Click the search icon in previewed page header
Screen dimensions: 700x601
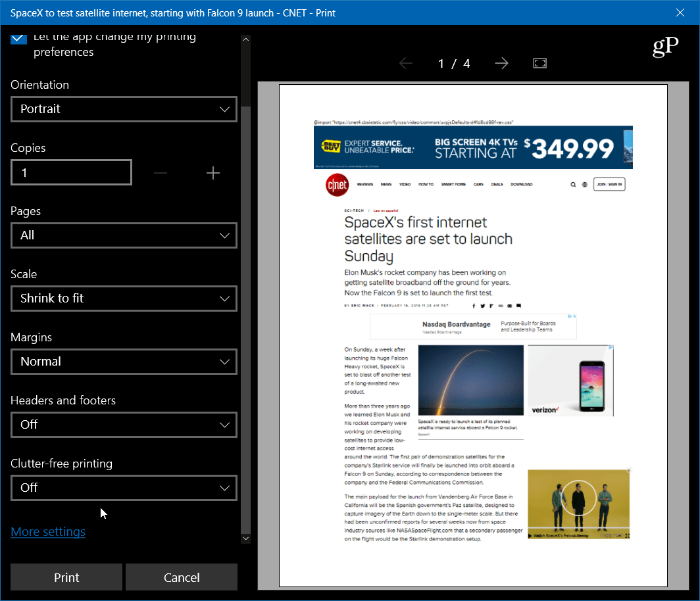coord(573,184)
